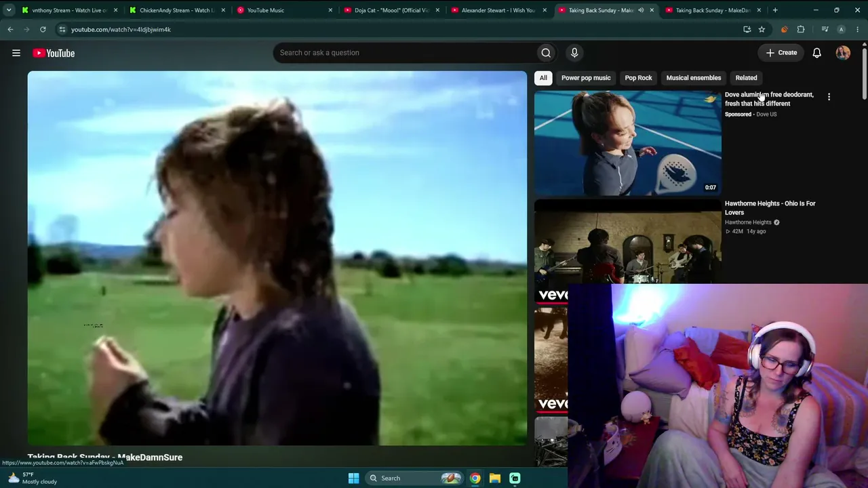Click the YouTube search input field

pos(404,53)
